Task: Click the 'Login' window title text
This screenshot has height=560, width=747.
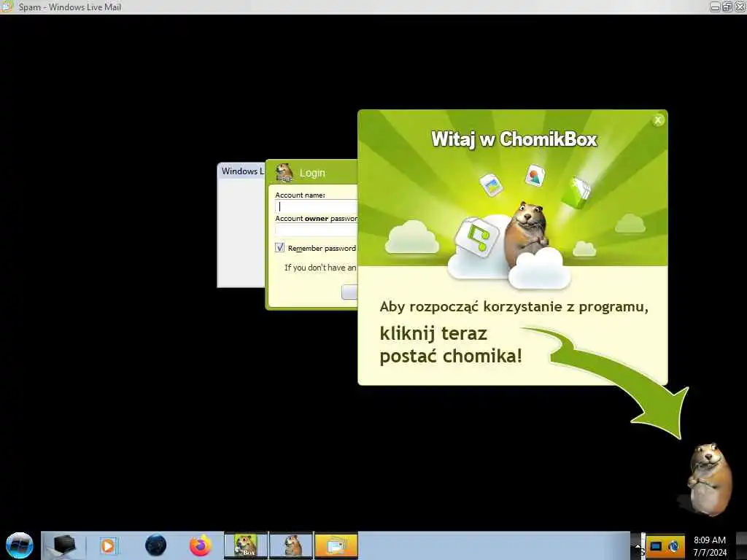Action: click(x=312, y=173)
